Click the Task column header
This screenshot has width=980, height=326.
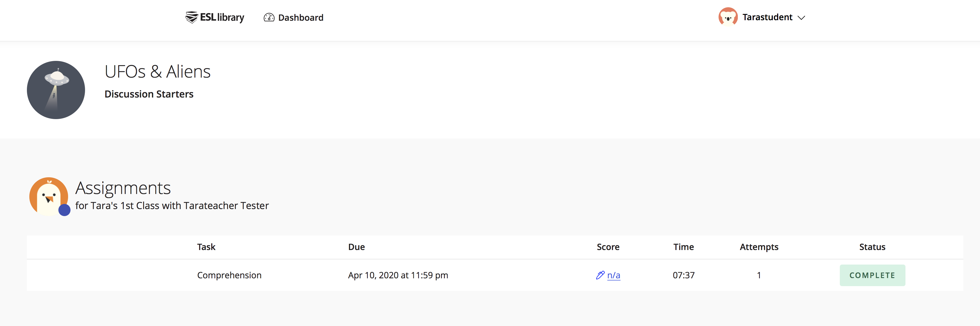[206, 247]
